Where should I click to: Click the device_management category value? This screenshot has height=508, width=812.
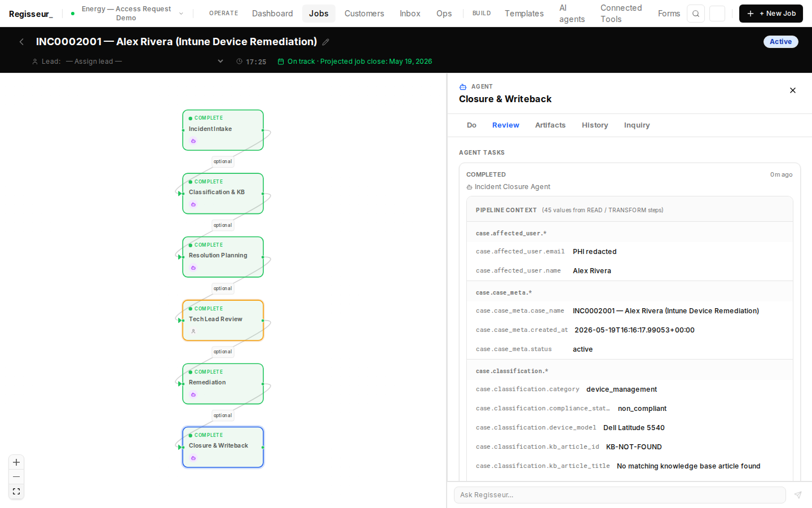pos(621,389)
